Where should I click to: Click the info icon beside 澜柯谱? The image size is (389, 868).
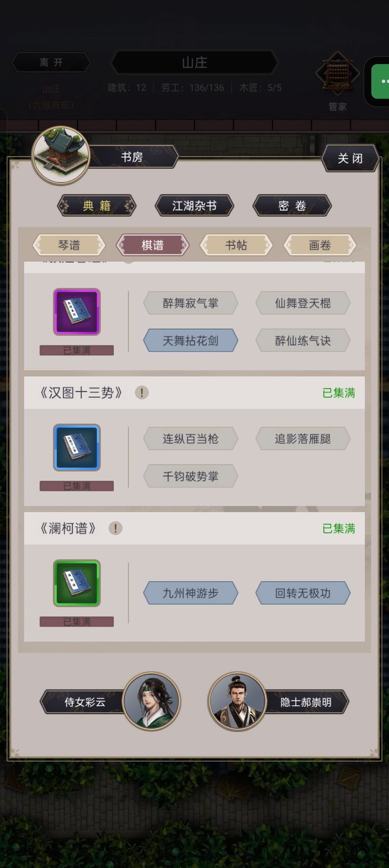[x=116, y=528]
